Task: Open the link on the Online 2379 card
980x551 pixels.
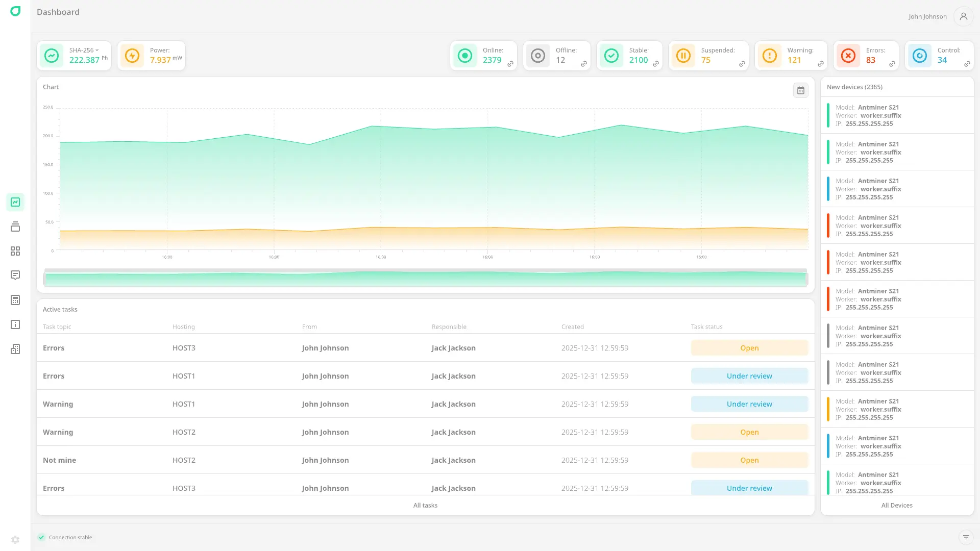Action: (x=510, y=64)
